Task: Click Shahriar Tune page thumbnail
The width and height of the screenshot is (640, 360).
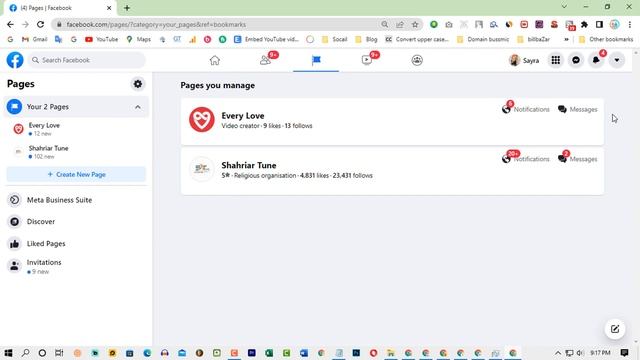Action: point(202,169)
